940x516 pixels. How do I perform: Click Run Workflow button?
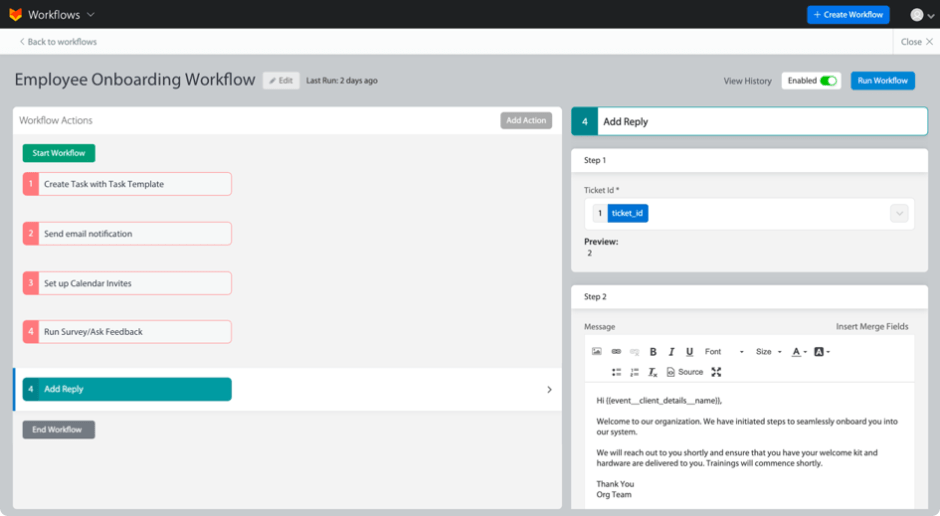click(882, 80)
